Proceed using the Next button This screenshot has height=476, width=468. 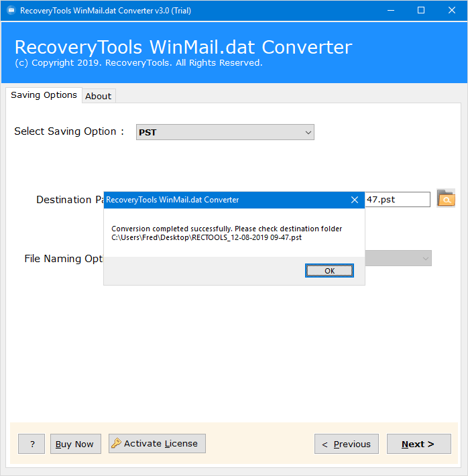pyautogui.click(x=418, y=444)
